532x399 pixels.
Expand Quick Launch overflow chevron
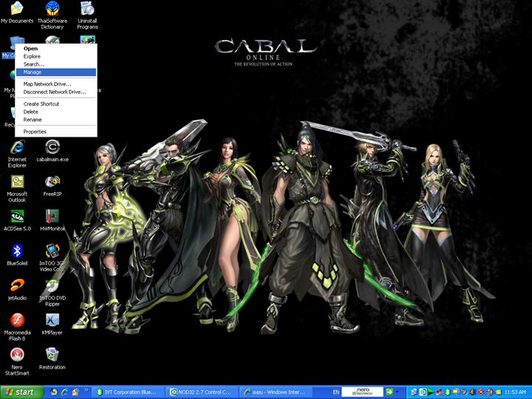(86, 390)
